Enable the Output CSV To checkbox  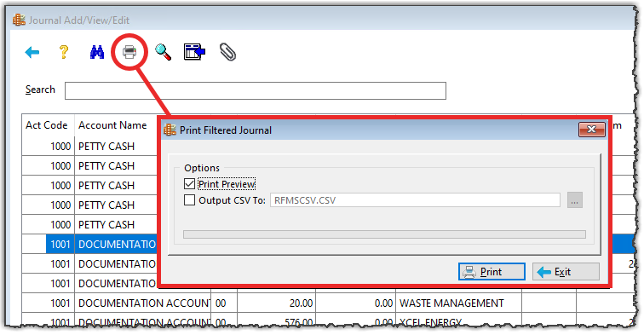[189, 200]
